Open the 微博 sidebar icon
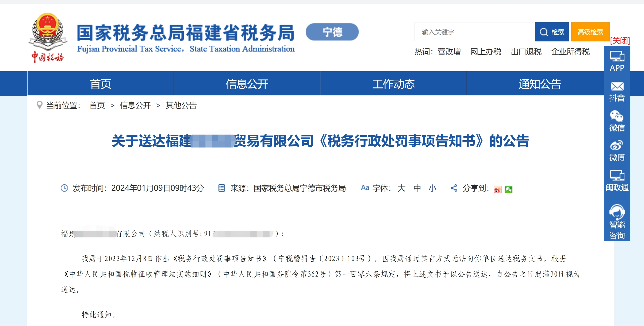 [x=617, y=146]
